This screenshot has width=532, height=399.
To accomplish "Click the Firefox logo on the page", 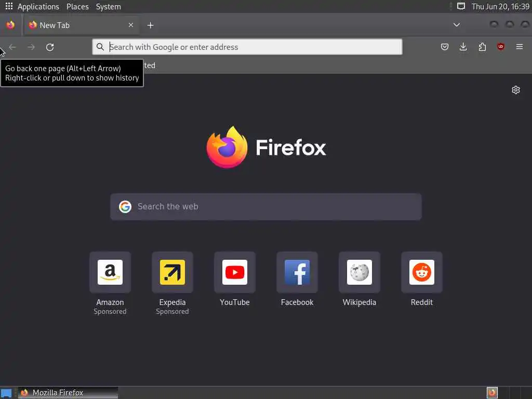I will (x=227, y=147).
